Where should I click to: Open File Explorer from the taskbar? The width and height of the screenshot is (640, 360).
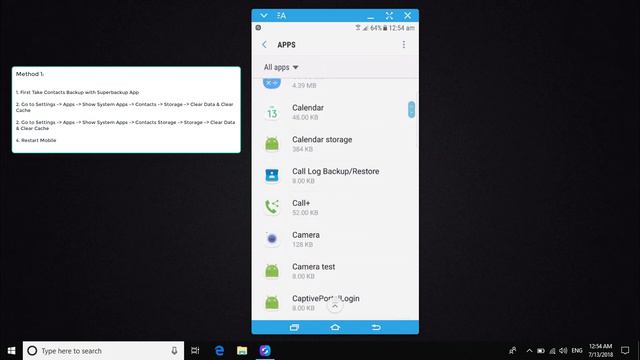242,351
